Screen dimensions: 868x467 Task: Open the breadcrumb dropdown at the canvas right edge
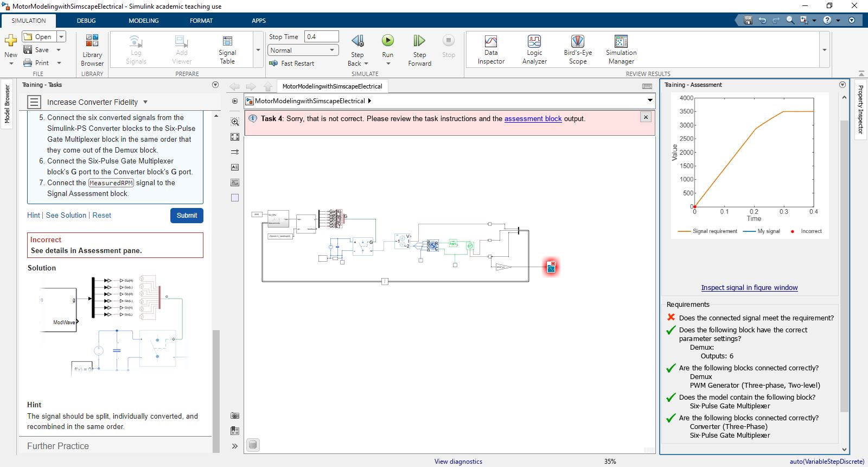(x=650, y=100)
